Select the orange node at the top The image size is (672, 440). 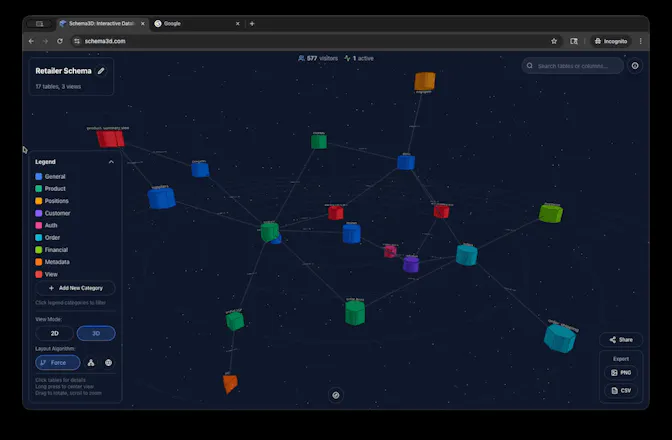(425, 81)
